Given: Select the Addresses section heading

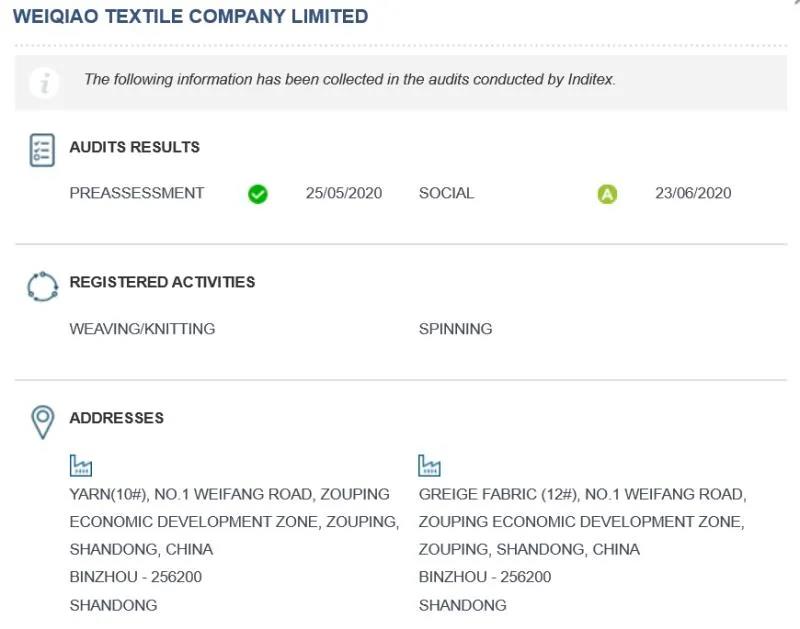Looking at the screenshot, I should pyautogui.click(x=116, y=418).
